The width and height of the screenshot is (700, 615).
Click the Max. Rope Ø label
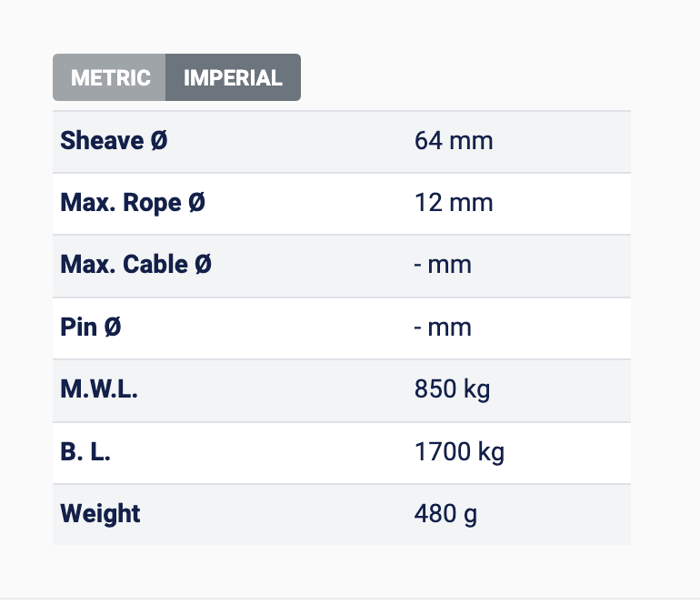click(x=133, y=203)
